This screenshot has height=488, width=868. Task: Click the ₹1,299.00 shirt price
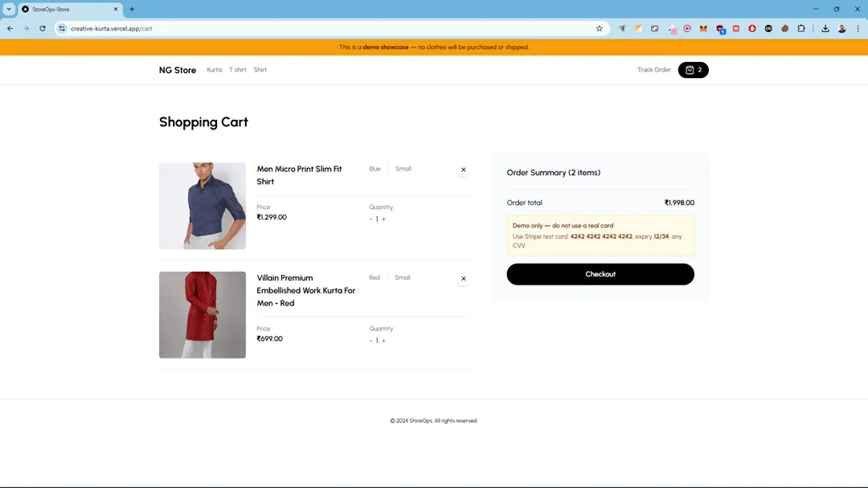point(272,217)
